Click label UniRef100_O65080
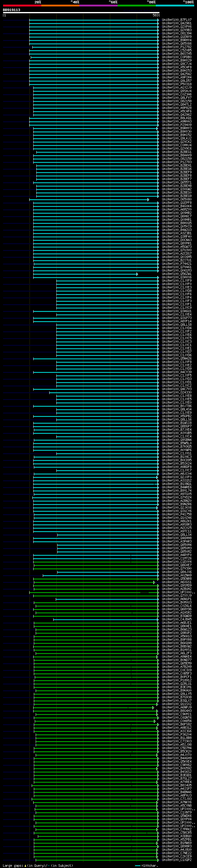 (x=177, y=200)
